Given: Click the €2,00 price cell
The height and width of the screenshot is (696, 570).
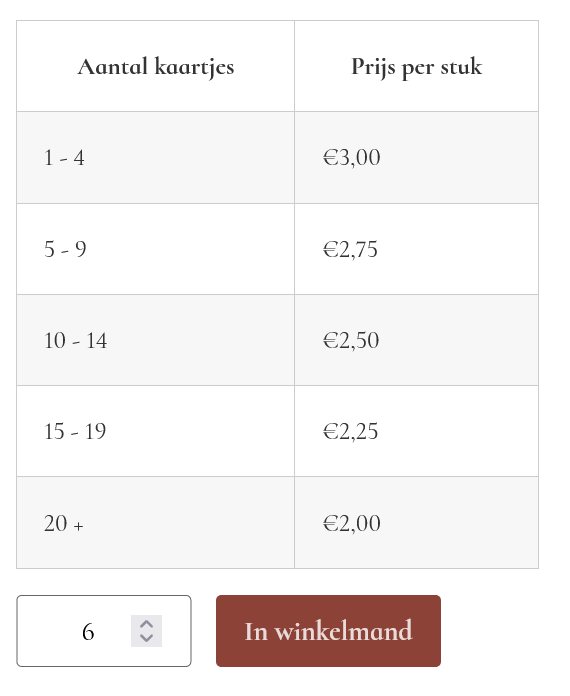Looking at the screenshot, I should coord(416,522).
